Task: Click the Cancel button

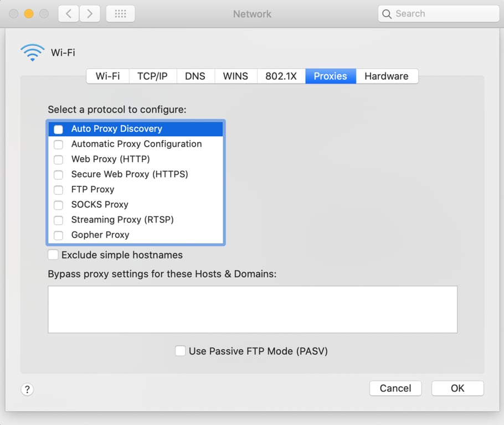Action: point(395,388)
